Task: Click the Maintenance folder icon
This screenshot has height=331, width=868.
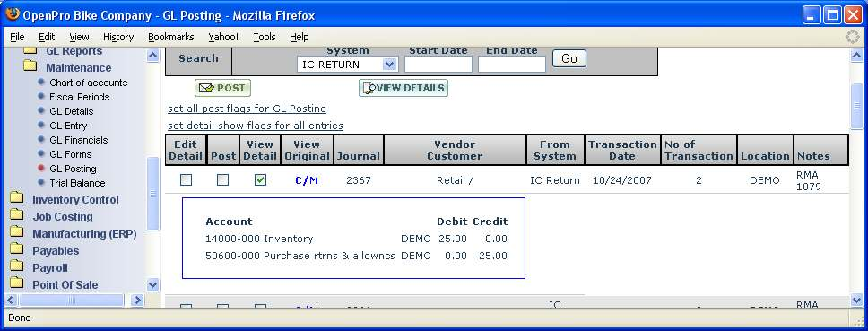Action: pos(30,66)
